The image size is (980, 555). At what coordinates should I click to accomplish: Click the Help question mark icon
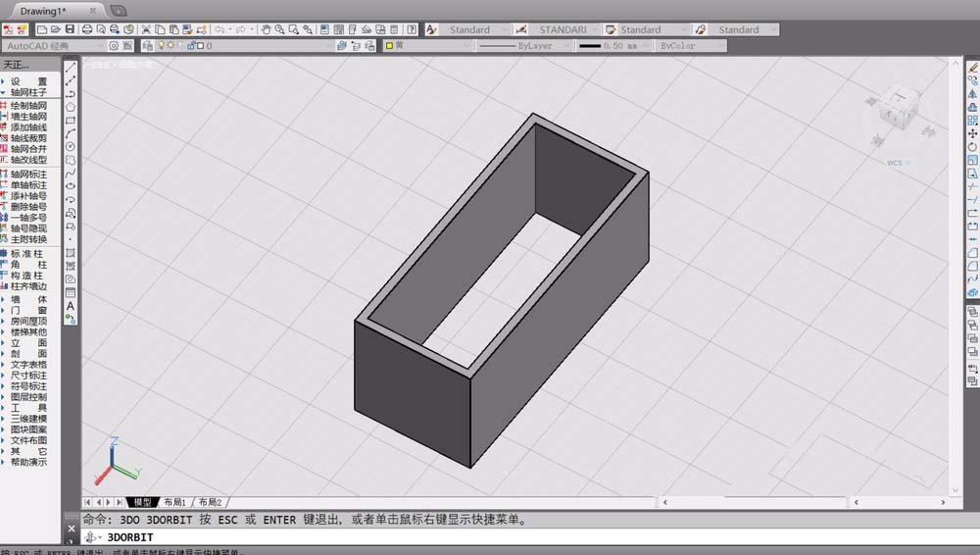(412, 29)
